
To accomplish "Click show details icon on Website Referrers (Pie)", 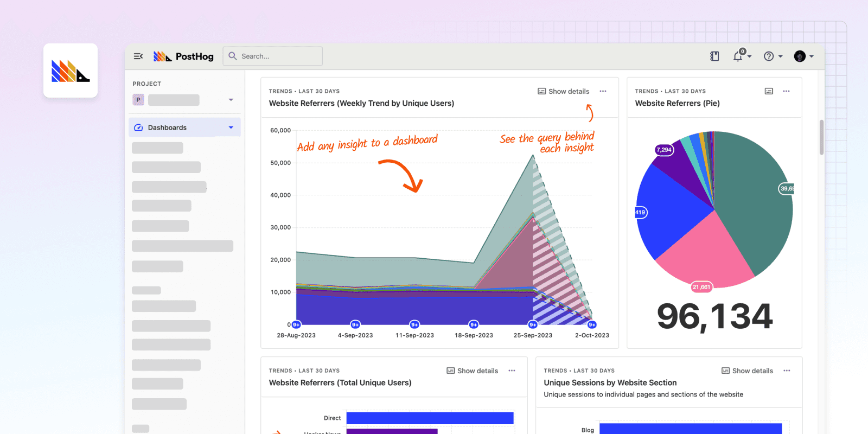I will (x=769, y=91).
